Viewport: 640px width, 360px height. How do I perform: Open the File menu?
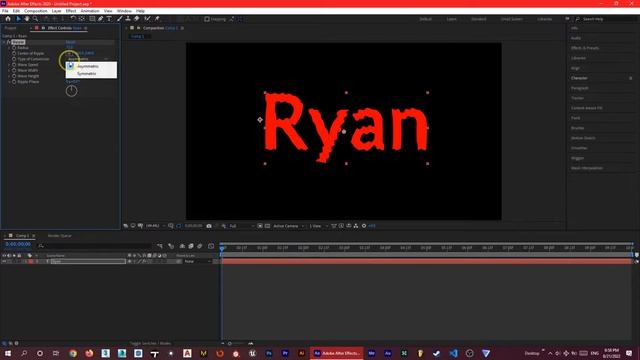tap(5, 11)
